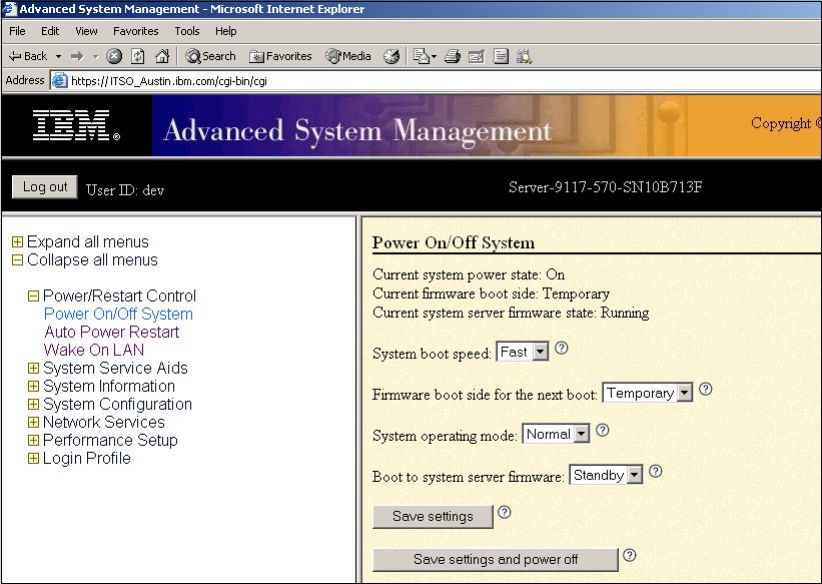Click the Internet Explorer title bar icon
Image resolution: width=822 pixels, height=584 pixels.
point(10,9)
